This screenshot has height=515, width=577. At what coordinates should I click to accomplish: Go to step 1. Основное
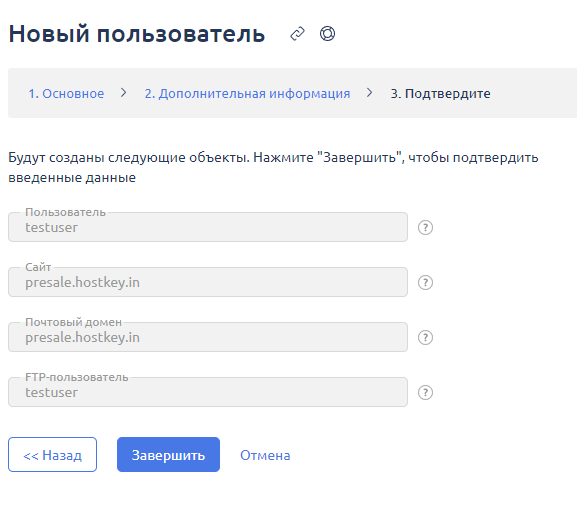tap(66, 93)
